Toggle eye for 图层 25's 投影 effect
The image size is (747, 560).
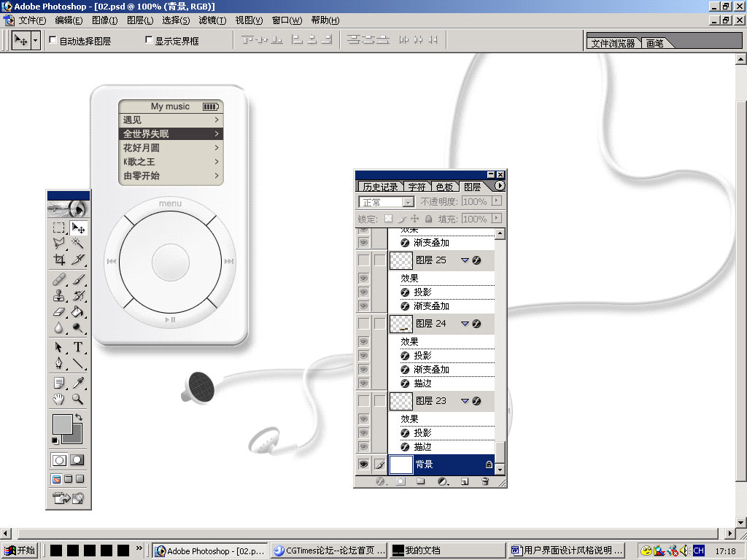tap(363, 292)
